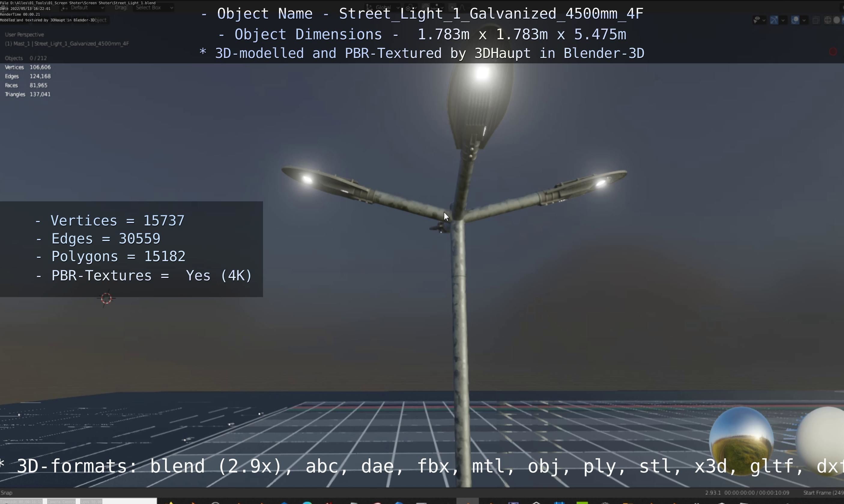The height and width of the screenshot is (504, 844).
Task: Click the User Perspective label
Action: point(24,35)
